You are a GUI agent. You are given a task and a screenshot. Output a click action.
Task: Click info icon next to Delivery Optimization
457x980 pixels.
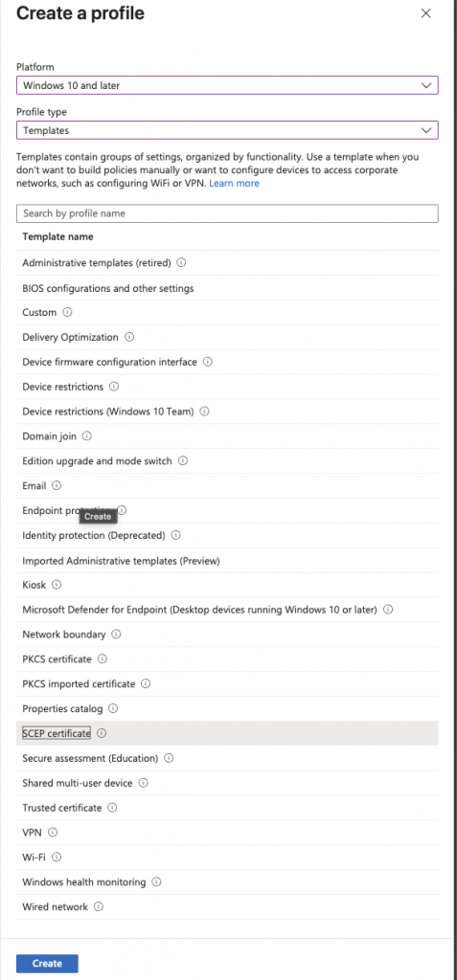(x=129, y=337)
